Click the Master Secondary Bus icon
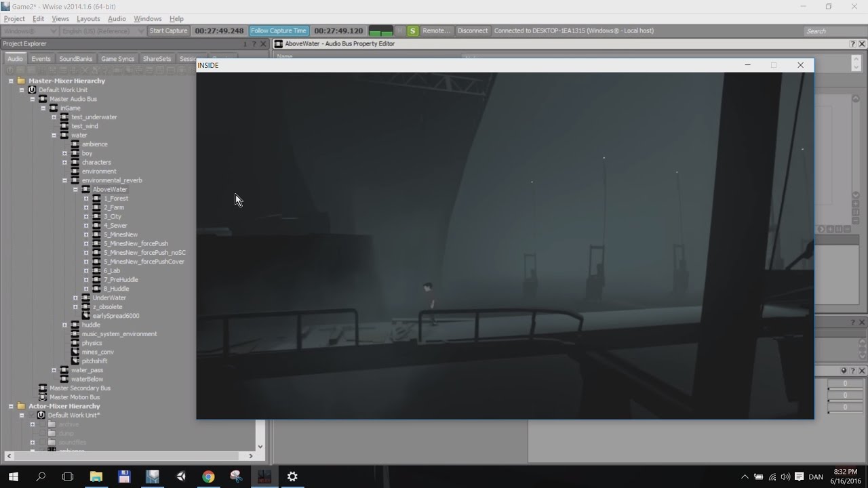Viewport: 868px width, 488px height. [43, 388]
